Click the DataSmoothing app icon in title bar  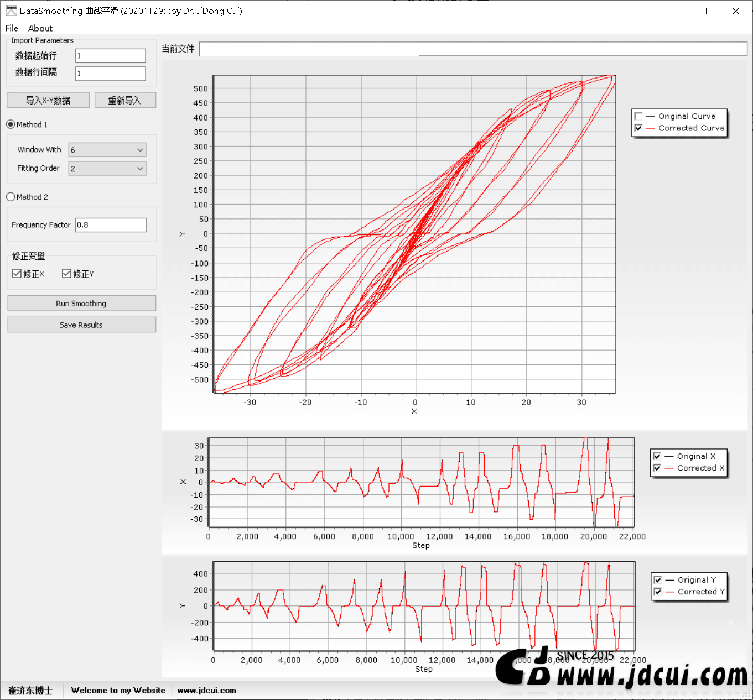click(x=11, y=11)
